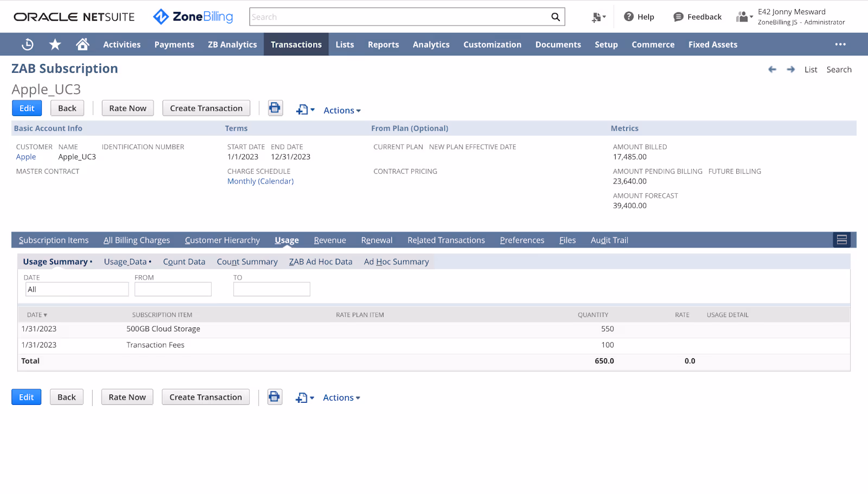Image resolution: width=868 pixels, height=494 pixels.
Task: Click the top Print icon
Action: tap(275, 108)
